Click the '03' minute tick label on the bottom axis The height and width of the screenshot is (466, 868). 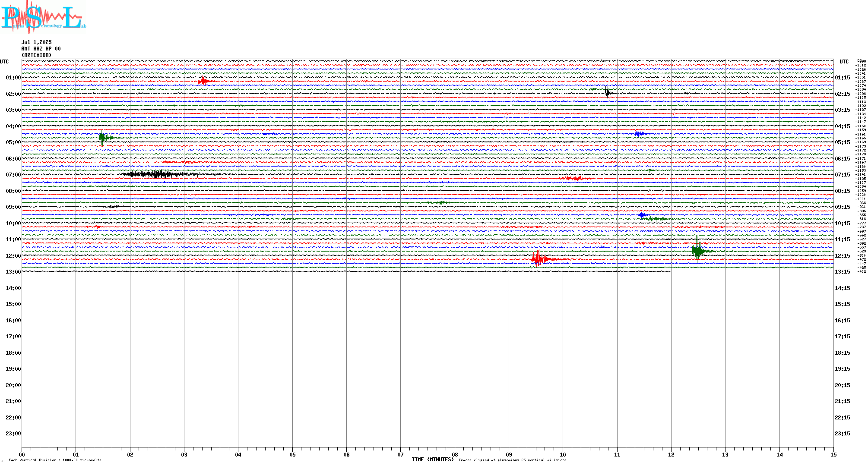[x=184, y=455]
